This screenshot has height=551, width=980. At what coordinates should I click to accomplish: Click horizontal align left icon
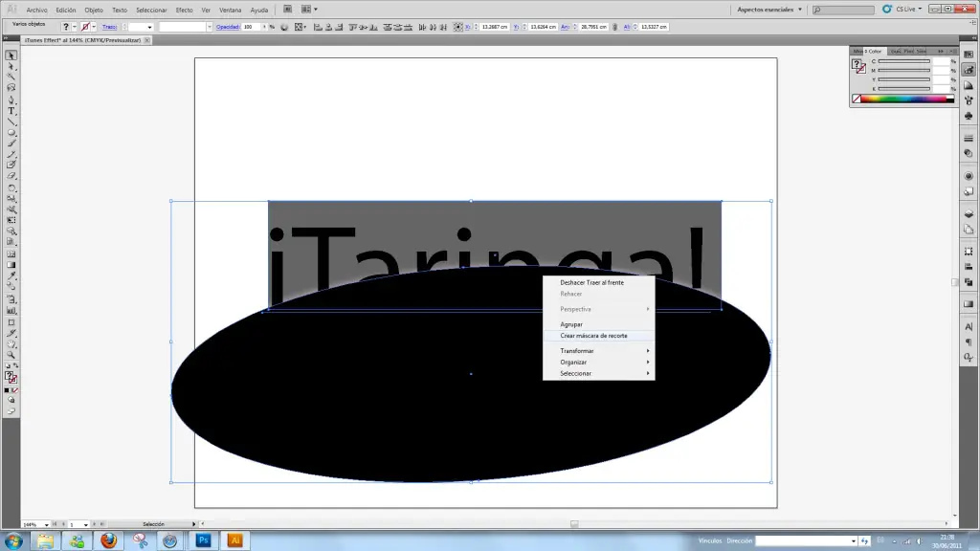click(x=318, y=27)
